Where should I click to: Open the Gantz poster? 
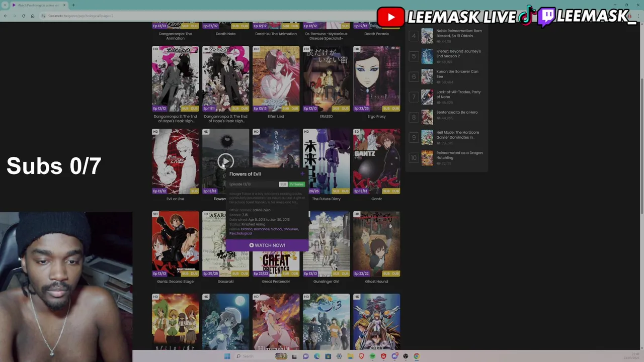[x=376, y=161]
